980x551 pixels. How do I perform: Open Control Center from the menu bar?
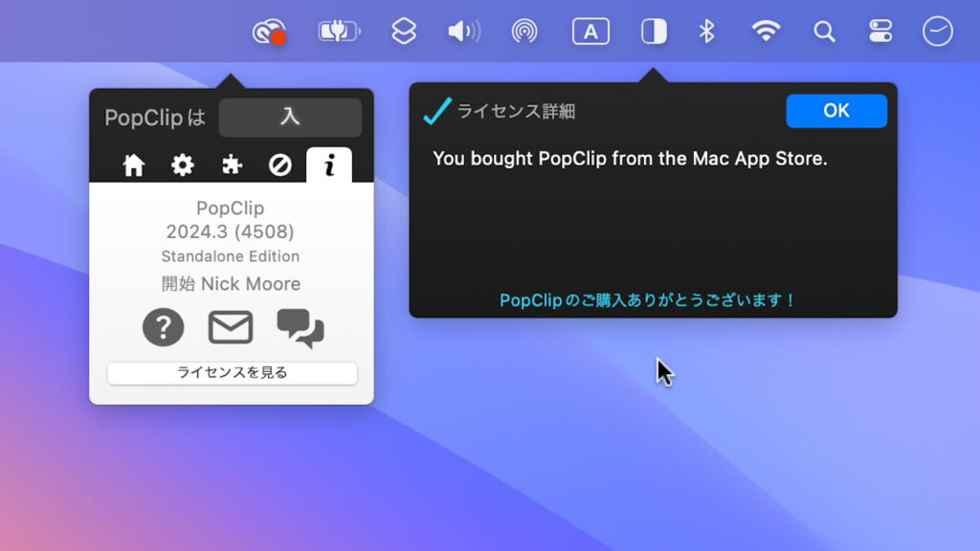pyautogui.click(x=882, y=31)
